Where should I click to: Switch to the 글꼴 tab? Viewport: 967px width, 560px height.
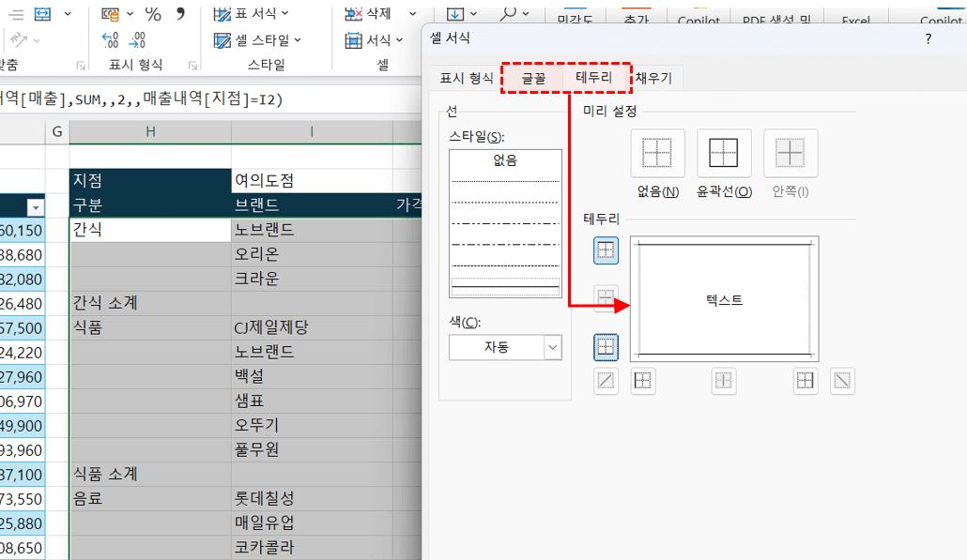click(x=533, y=78)
